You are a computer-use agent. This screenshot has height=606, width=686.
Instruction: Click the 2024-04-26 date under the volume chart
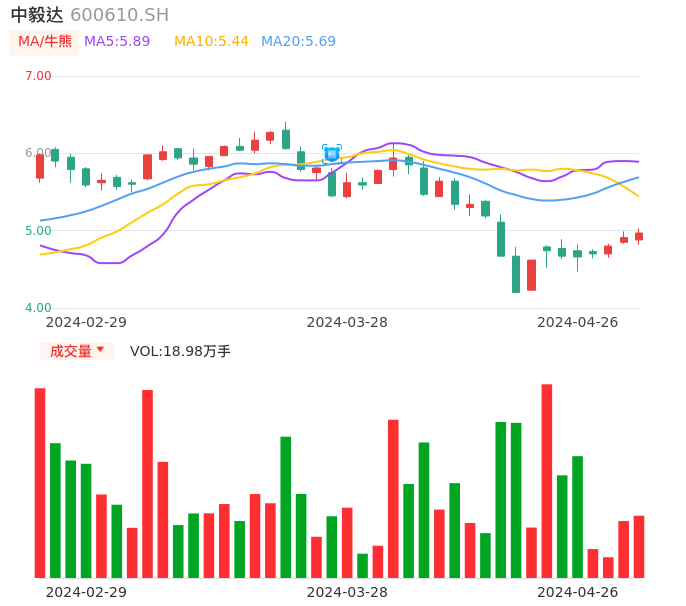[577, 592]
